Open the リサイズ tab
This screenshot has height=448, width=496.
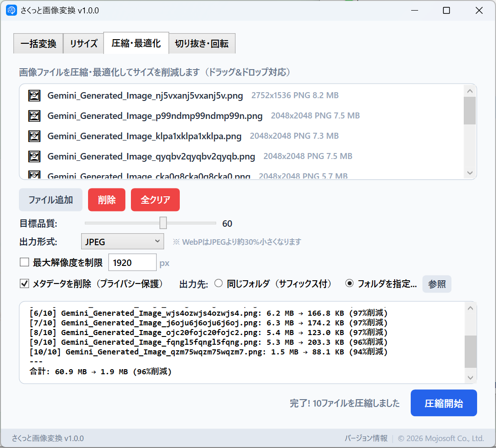click(x=83, y=44)
